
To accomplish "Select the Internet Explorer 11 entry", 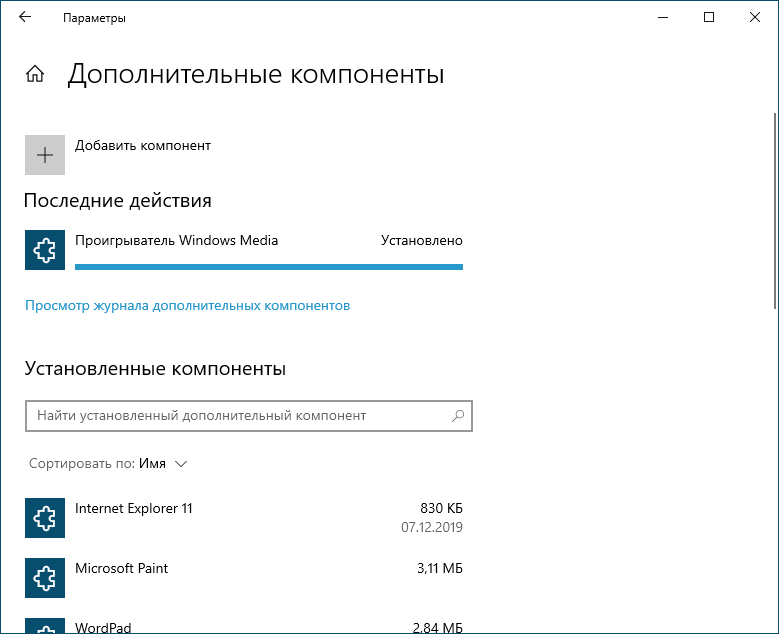I will pyautogui.click(x=244, y=518).
